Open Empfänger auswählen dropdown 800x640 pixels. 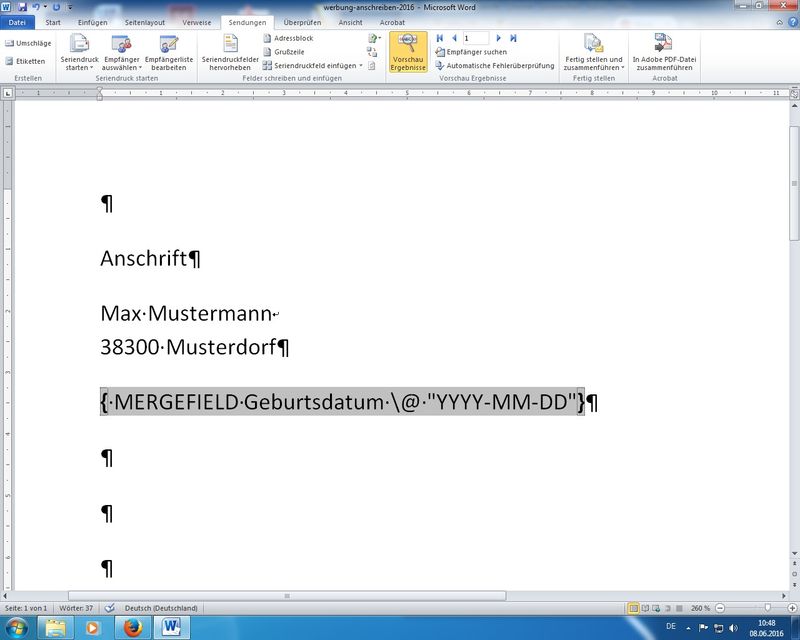pyautogui.click(x=121, y=52)
